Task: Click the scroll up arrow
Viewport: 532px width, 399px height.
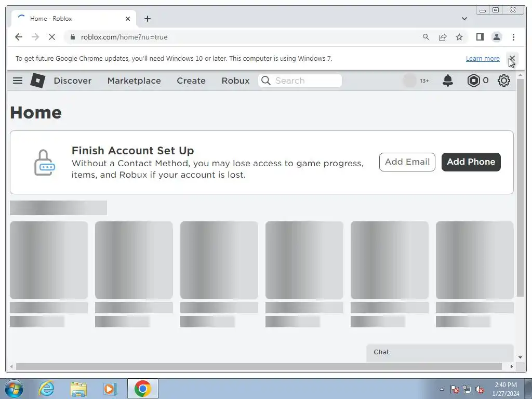Action: coord(520,75)
